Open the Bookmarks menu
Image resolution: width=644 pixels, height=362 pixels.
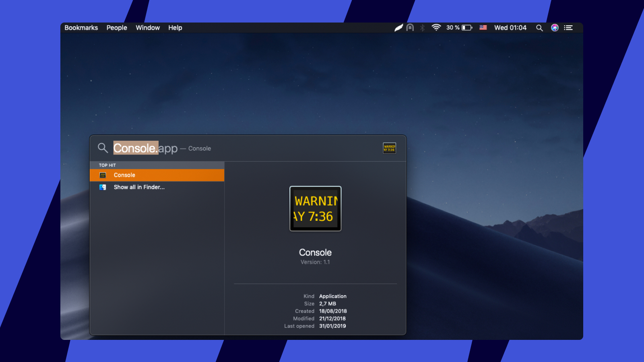coord(81,28)
